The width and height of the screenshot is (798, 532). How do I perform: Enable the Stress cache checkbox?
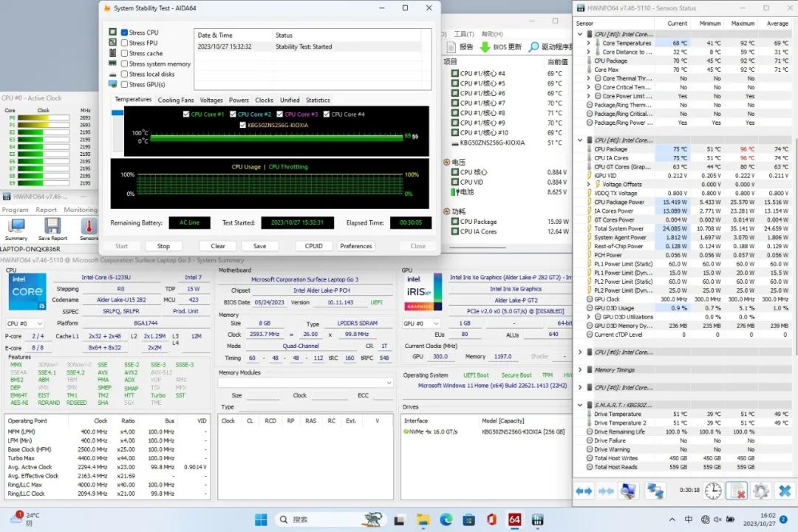coord(124,53)
